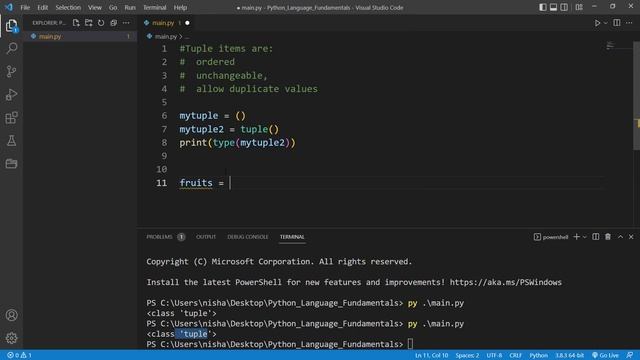Screen dimensions: 640x360
Task: Select the main.py editor tab
Action: tap(165, 23)
